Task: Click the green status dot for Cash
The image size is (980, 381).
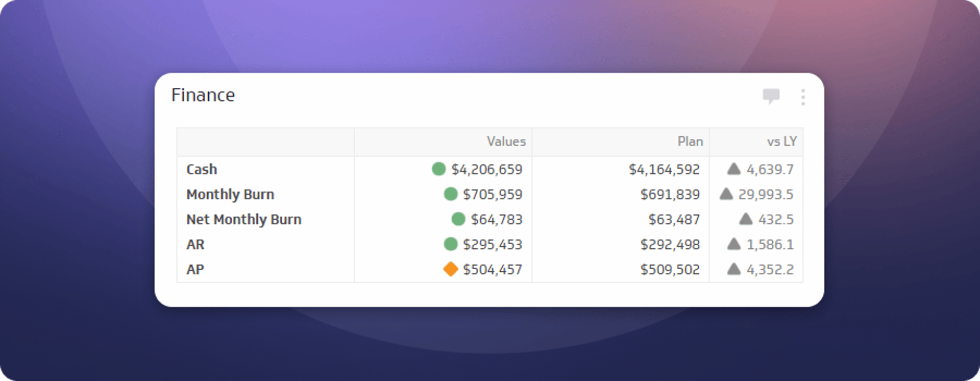Action: tap(438, 169)
